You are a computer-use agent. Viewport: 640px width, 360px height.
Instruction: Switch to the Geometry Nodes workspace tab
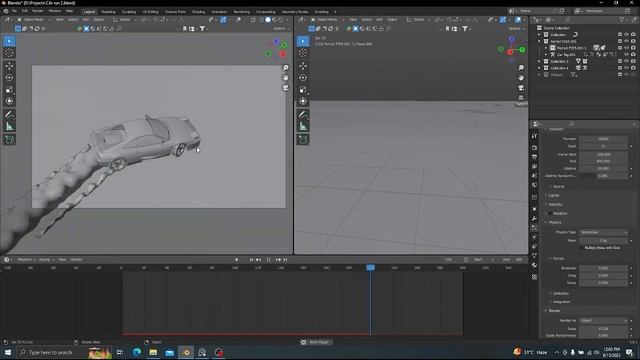pyautogui.click(x=295, y=12)
